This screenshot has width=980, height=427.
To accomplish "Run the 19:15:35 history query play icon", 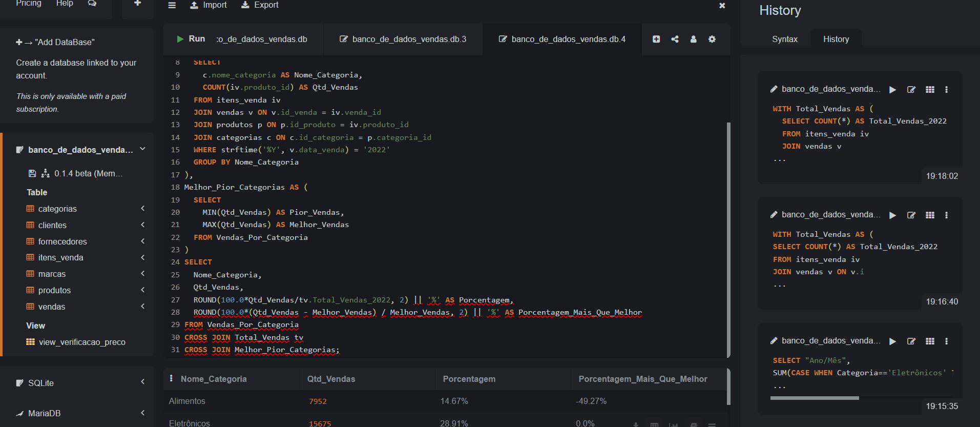I will (x=893, y=341).
